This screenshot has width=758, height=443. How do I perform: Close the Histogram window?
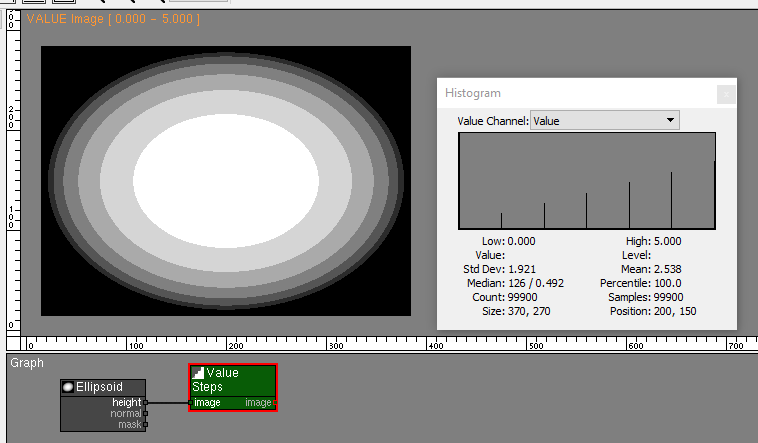point(726,93)
